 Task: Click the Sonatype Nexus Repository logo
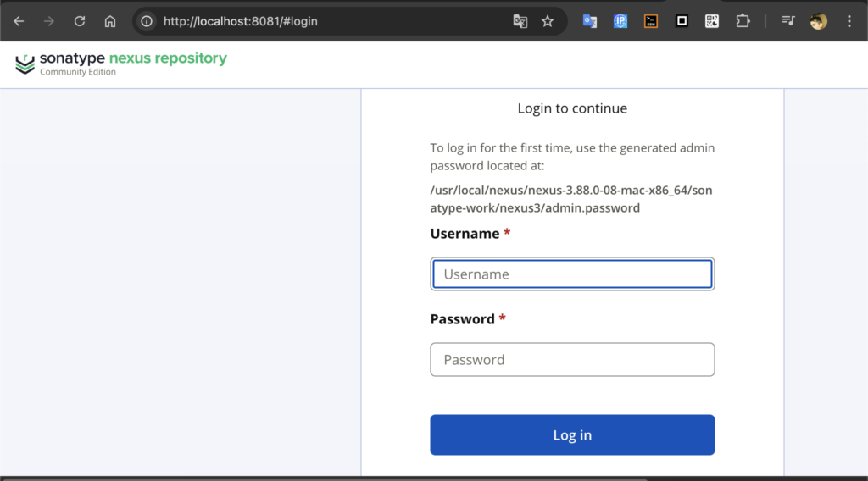tap(121, 64)
